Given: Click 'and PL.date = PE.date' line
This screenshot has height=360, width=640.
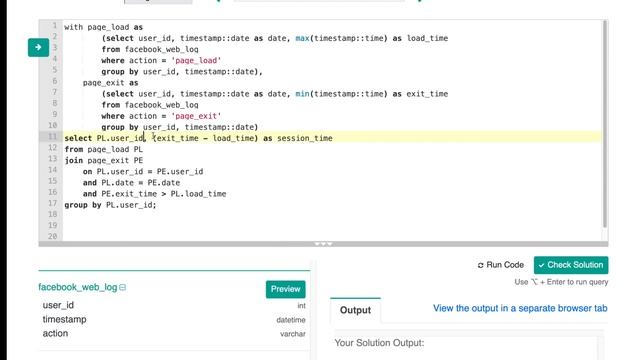Looking at the screenshot, I should (x=131, y=182).
